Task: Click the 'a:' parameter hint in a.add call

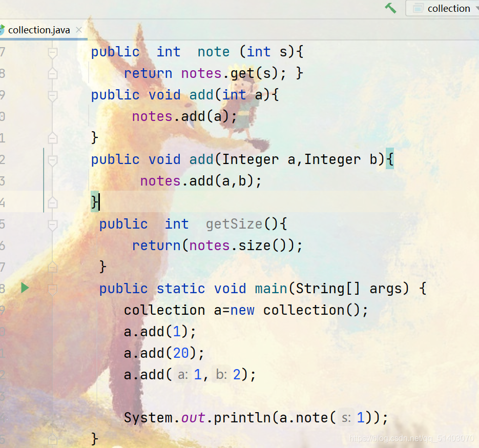Action: [183, 375]
